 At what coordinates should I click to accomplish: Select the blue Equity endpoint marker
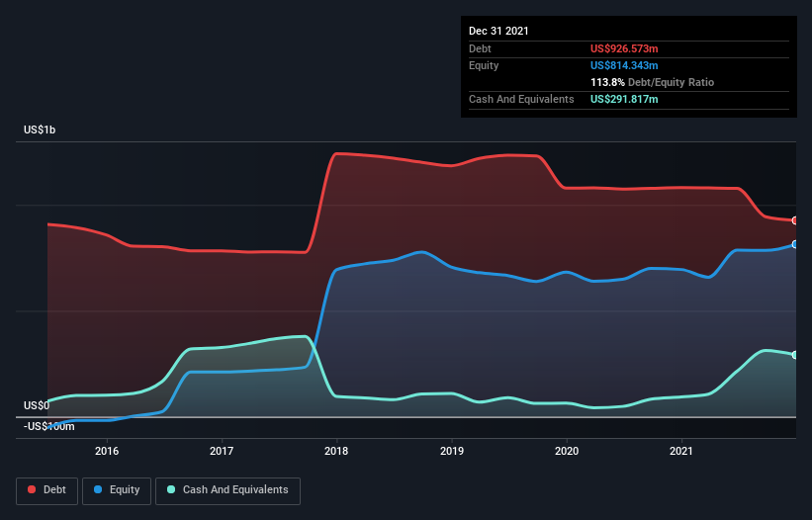[x=794, y=244]
